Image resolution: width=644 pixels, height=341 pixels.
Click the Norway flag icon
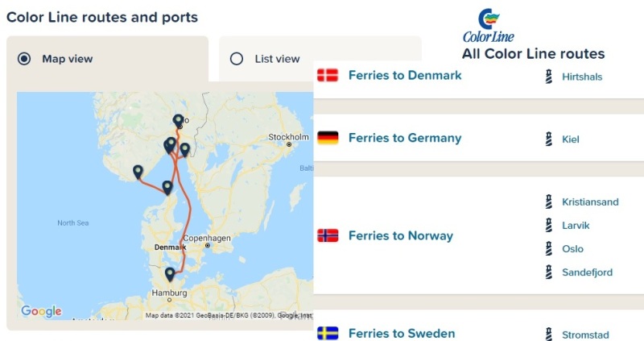coord(328,235)
